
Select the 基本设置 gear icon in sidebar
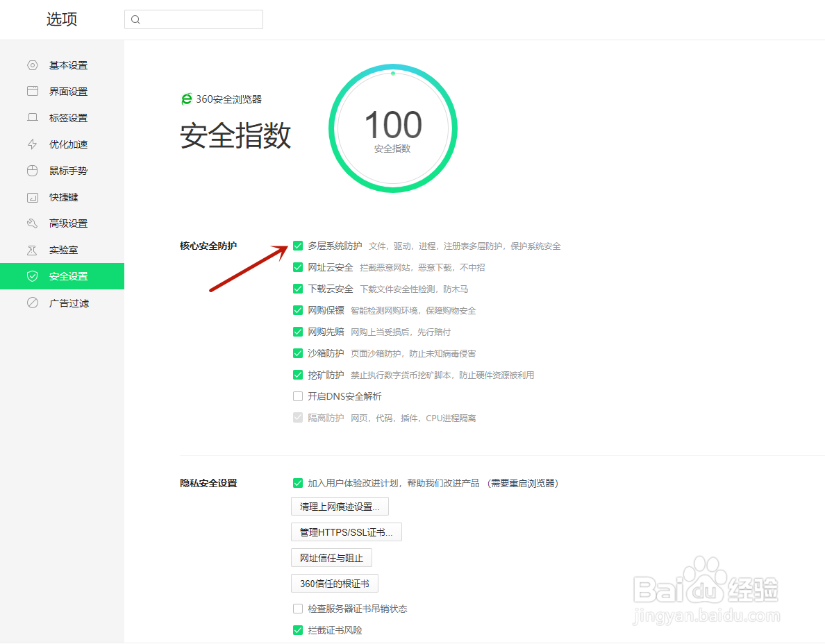click(x=32, y=65)
